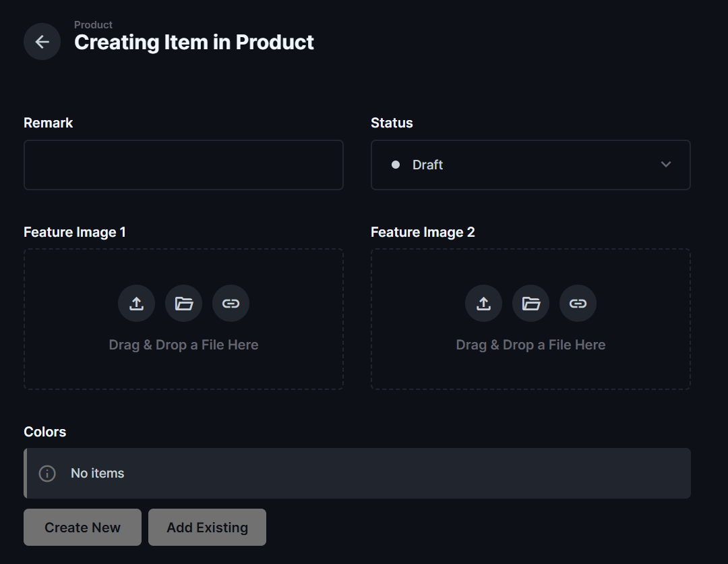Open the Status dropdown
Screen dimensions: 728x564
[x=530, y=165]
